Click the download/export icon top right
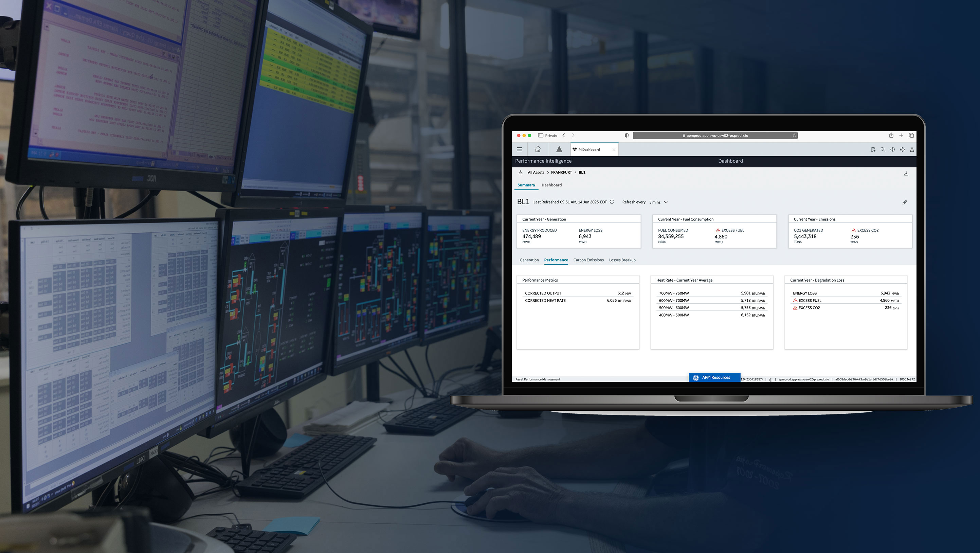The height and width of the screenshot is (553, 980). 906,173
